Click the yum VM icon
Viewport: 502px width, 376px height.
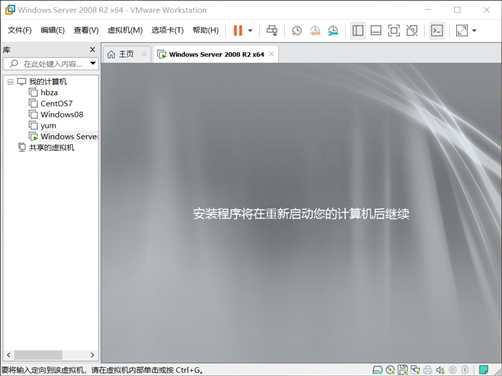click(x=33, y=125)
